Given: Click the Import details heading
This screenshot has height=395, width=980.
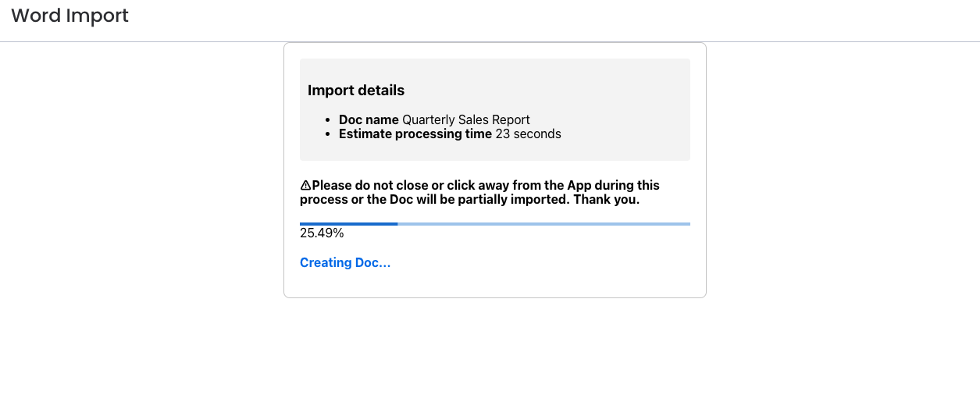Looking at the screenshot, I should point(356,91).
